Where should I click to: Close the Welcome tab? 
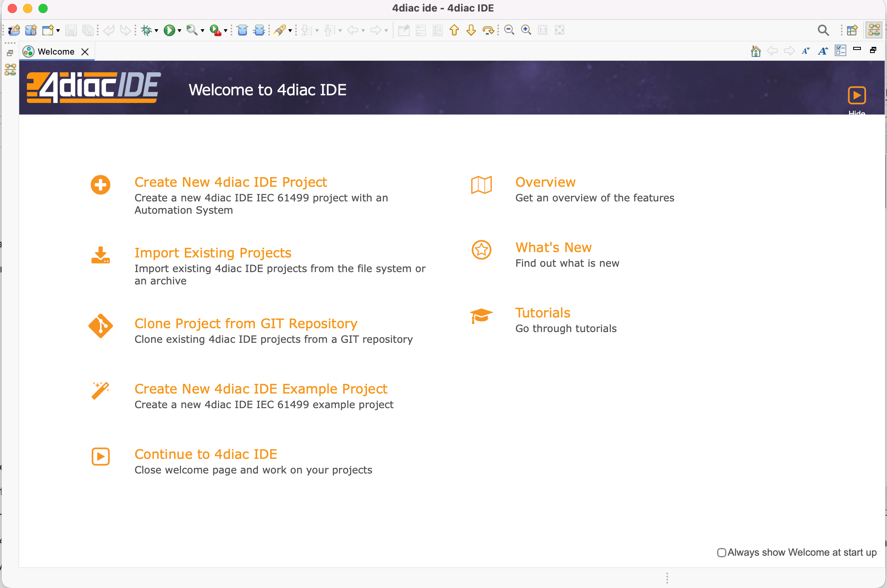85,51
